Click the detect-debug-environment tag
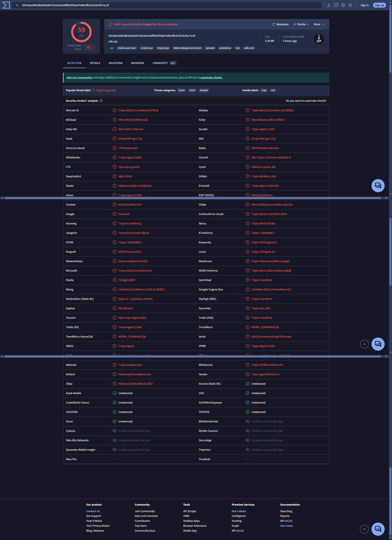Screen dimensions: 392x540 point(187,48)
